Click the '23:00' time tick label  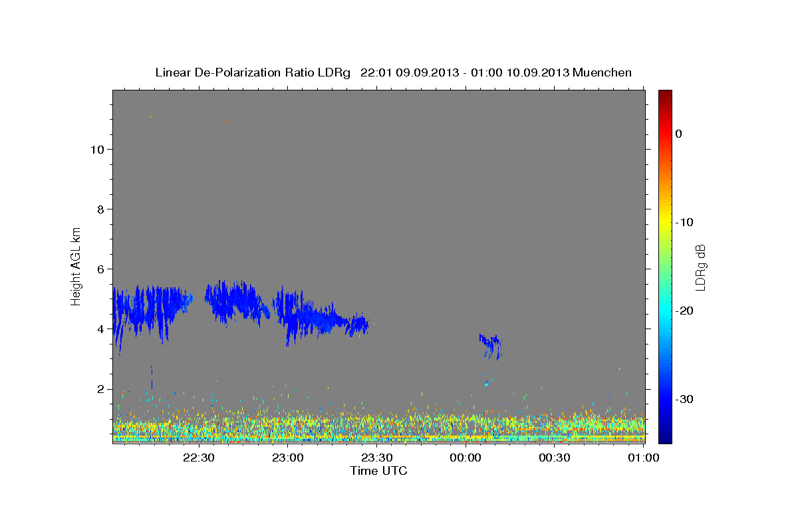[x=288, y=458]
